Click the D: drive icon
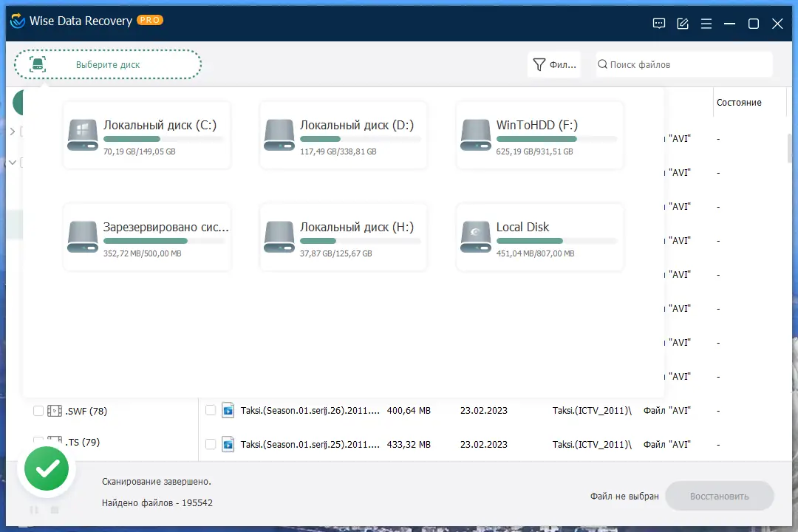This screenshot has height=532, width=798. pos(279,135)
